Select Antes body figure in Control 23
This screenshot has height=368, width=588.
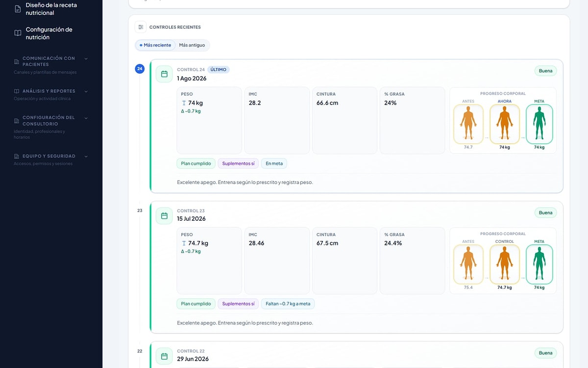[x=468, y=264]
